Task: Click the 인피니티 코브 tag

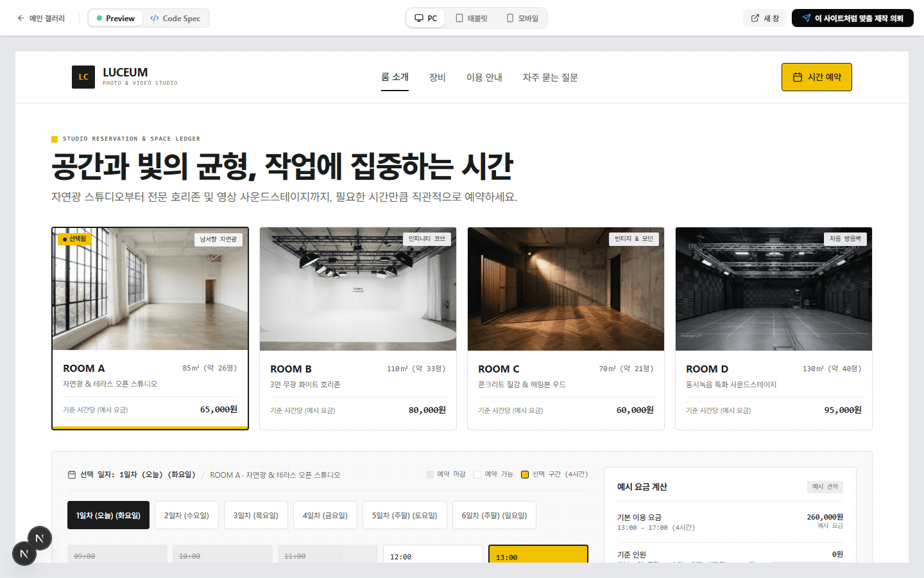Action: pos(427,239)
